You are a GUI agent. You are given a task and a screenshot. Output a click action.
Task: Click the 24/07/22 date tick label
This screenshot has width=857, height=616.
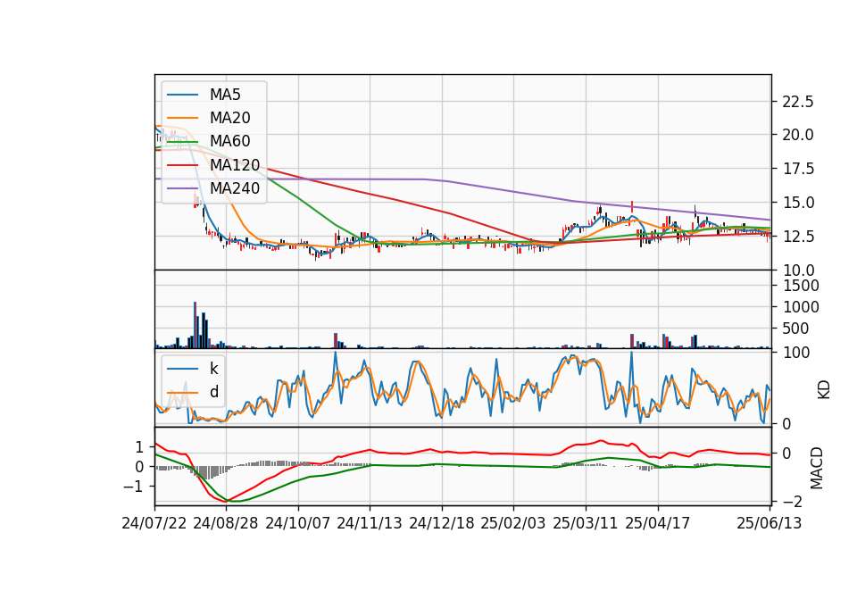pos(154,523)
